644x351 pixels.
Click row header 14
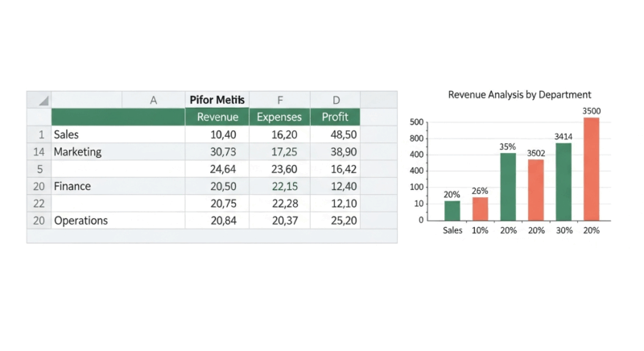point(39,151)
